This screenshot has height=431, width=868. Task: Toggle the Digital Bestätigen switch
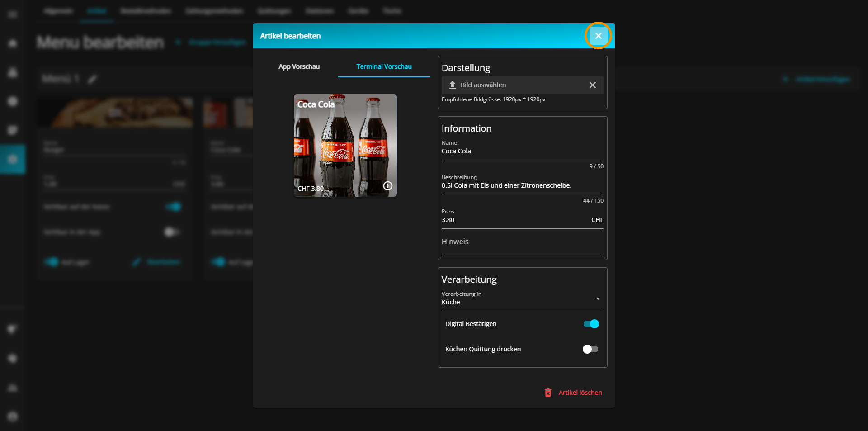[x=591, y=324]
